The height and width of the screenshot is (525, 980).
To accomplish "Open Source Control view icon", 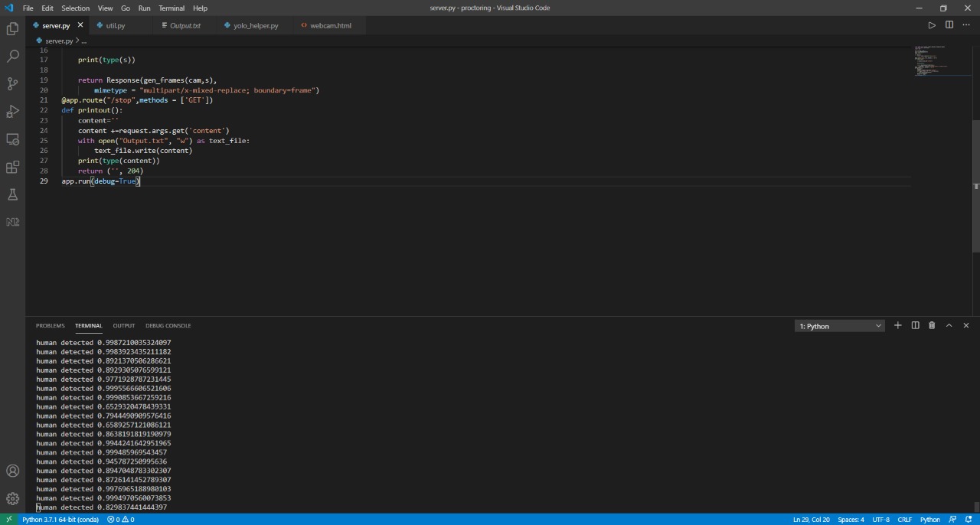I will tap(12, 84).
